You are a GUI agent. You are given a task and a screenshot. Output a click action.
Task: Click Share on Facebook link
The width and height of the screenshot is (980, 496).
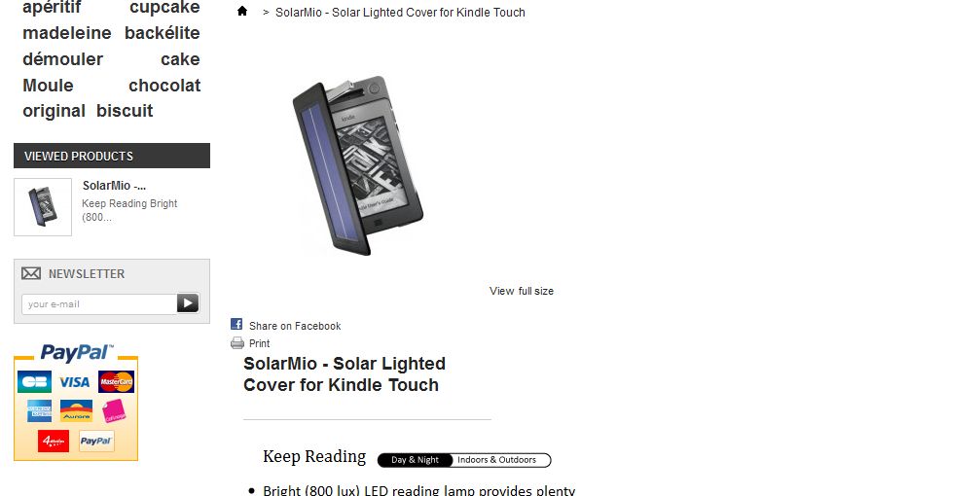(x=295, y=326)
